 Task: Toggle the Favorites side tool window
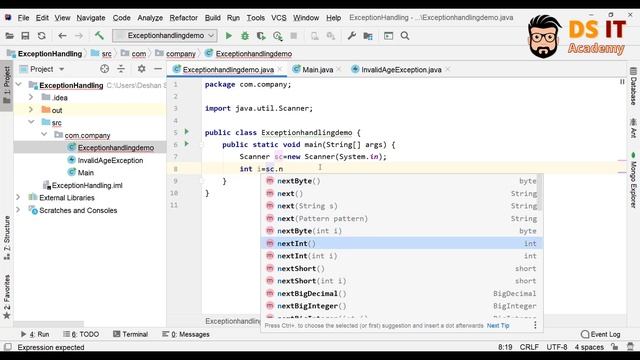(x=7, y=297)
